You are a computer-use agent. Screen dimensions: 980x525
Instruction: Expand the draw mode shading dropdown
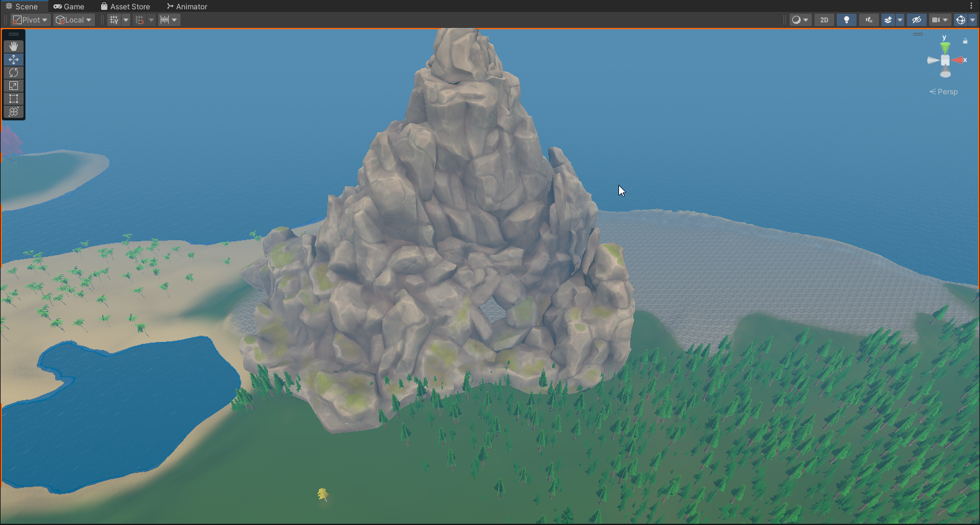(x=800, y=20)
